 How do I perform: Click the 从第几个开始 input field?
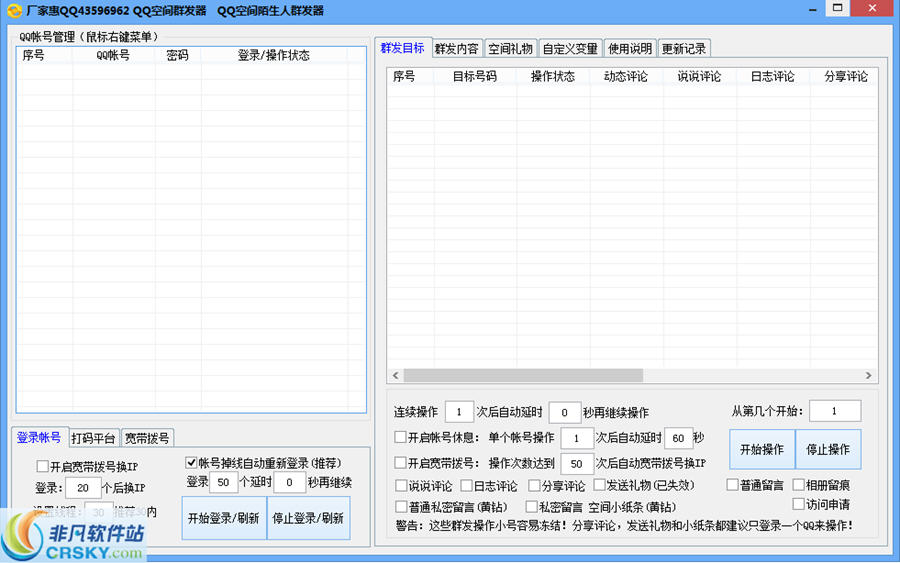point(834,411)
